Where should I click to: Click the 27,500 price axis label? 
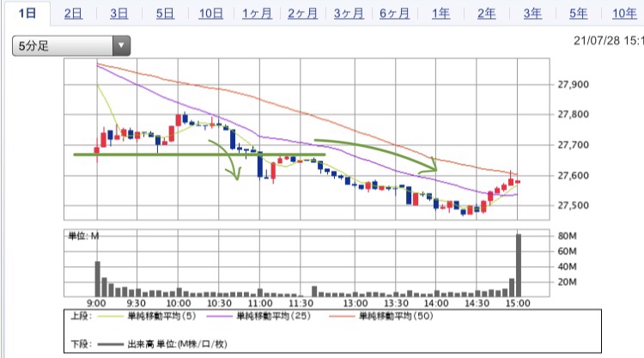tap(573, 205)
